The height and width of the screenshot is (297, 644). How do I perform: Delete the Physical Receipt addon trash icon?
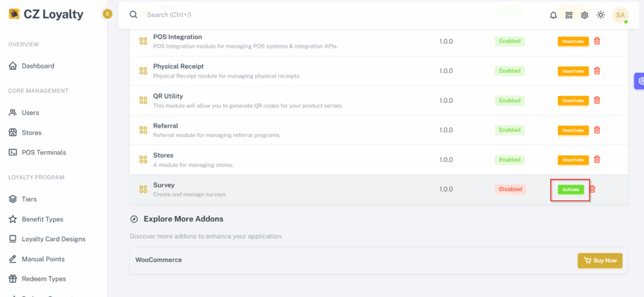click(597, 70)
